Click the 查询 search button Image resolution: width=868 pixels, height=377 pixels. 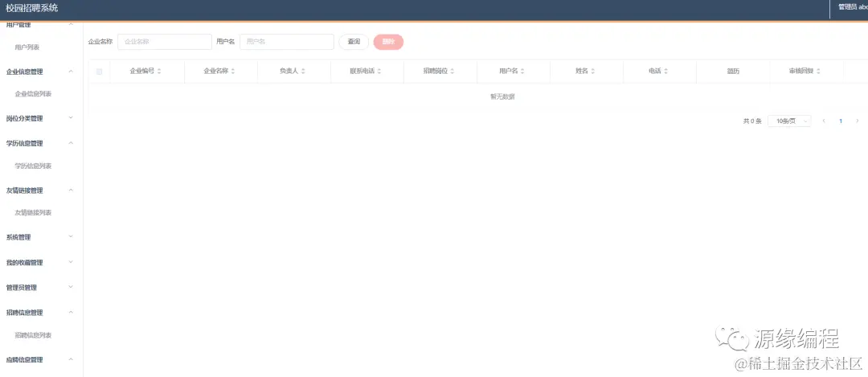354,42
